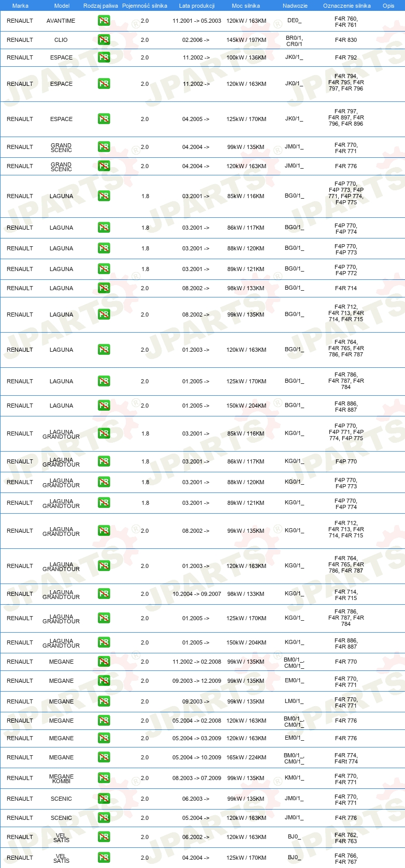Select fuel icon of LAGUNA GRANDTOUR 150kW / 204KM row

tap(104, 642)
